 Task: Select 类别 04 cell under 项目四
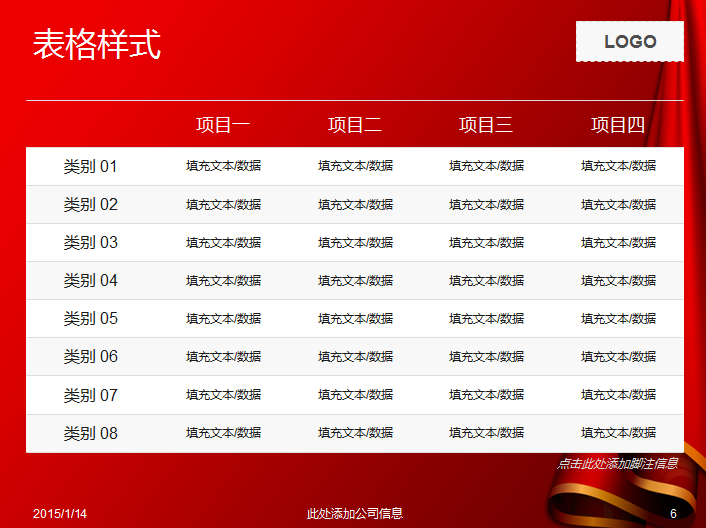[618, 281]
